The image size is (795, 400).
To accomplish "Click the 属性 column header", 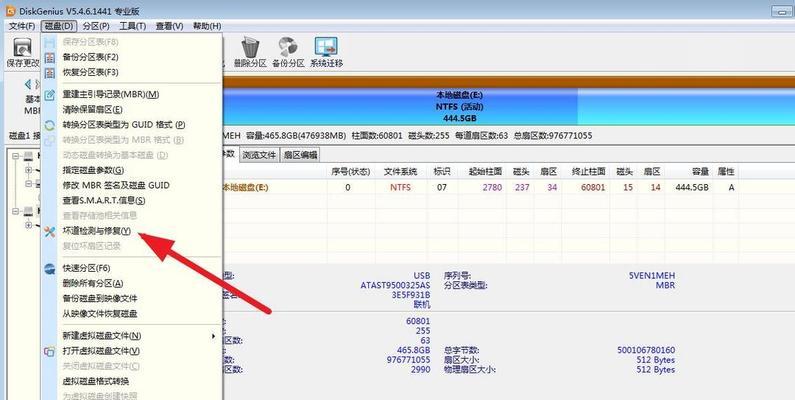I will point(726,172).
